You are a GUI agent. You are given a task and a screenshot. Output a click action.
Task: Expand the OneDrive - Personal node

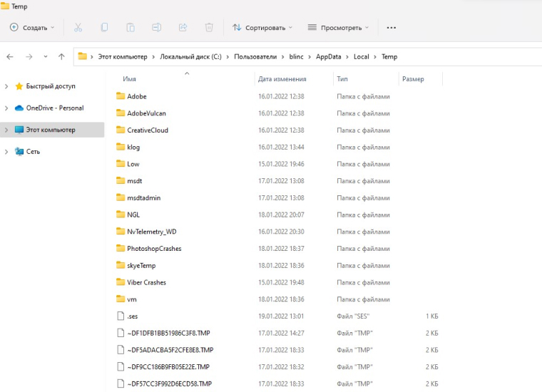[6, 108]
